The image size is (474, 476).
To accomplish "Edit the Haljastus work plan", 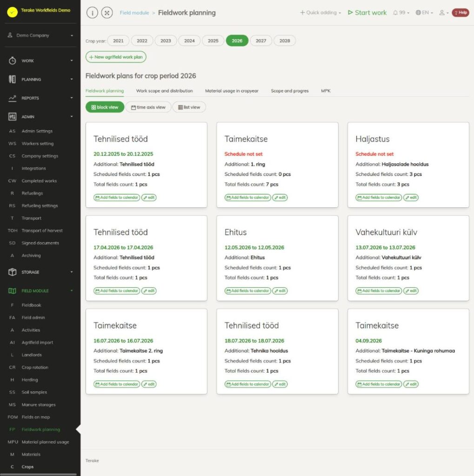I will [411, 198].
